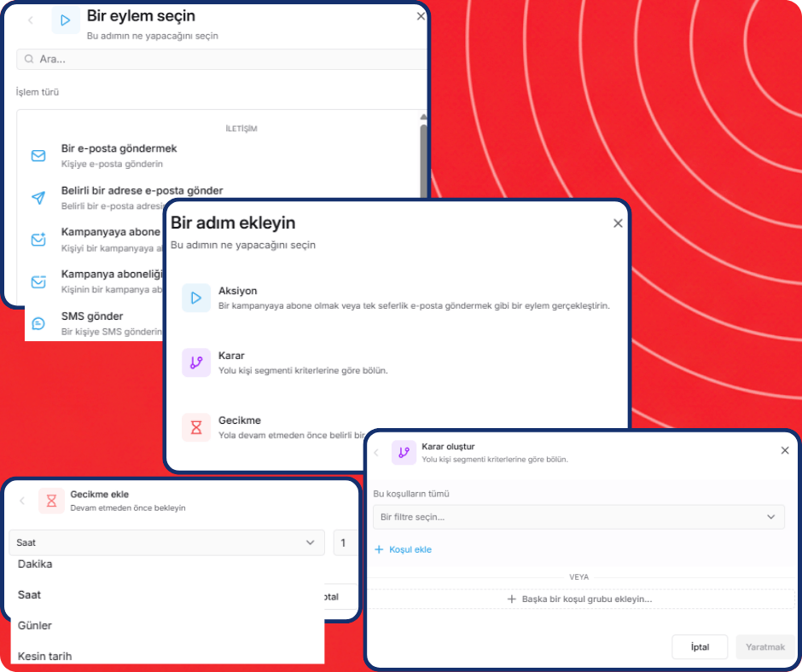Open Bir filtre seçin dropdown
This screenshot has width=802, height=672.
(578, 517)
